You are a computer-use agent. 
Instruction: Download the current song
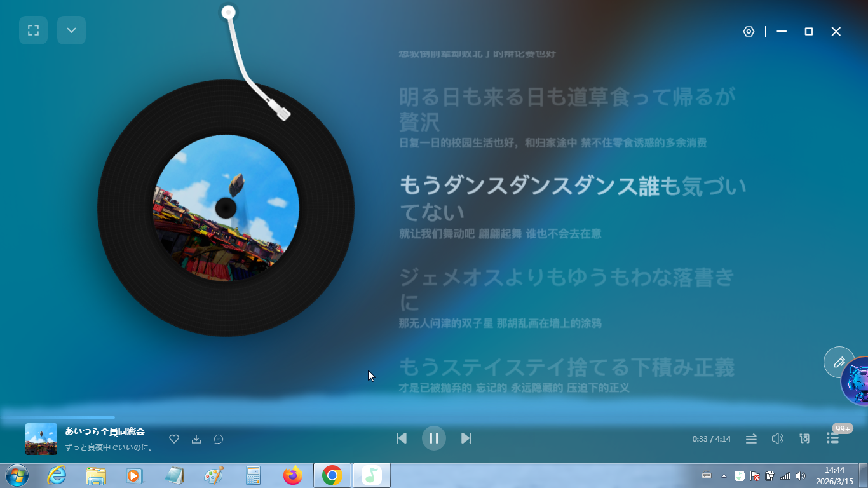196,439
